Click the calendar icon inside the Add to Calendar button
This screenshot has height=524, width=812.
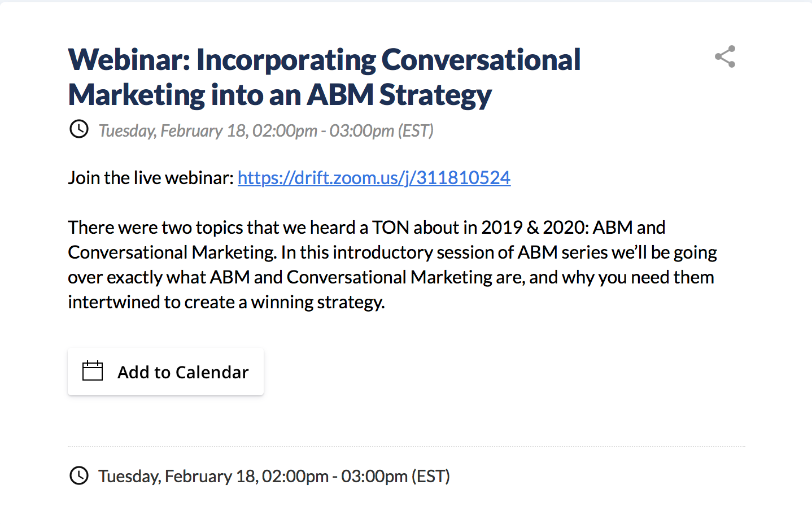pyautogui.click(x=93, y=371)
